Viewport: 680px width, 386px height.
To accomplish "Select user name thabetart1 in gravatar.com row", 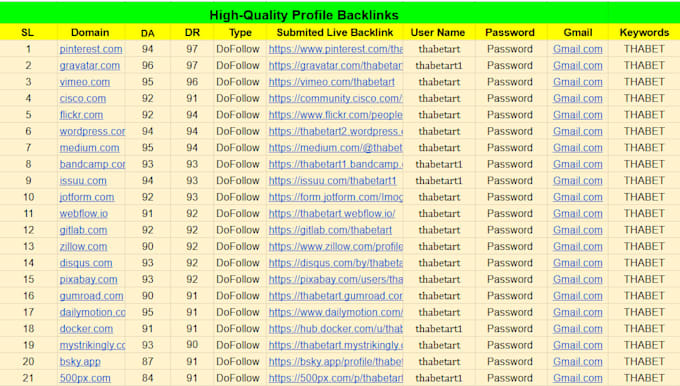I will point(439,65).
